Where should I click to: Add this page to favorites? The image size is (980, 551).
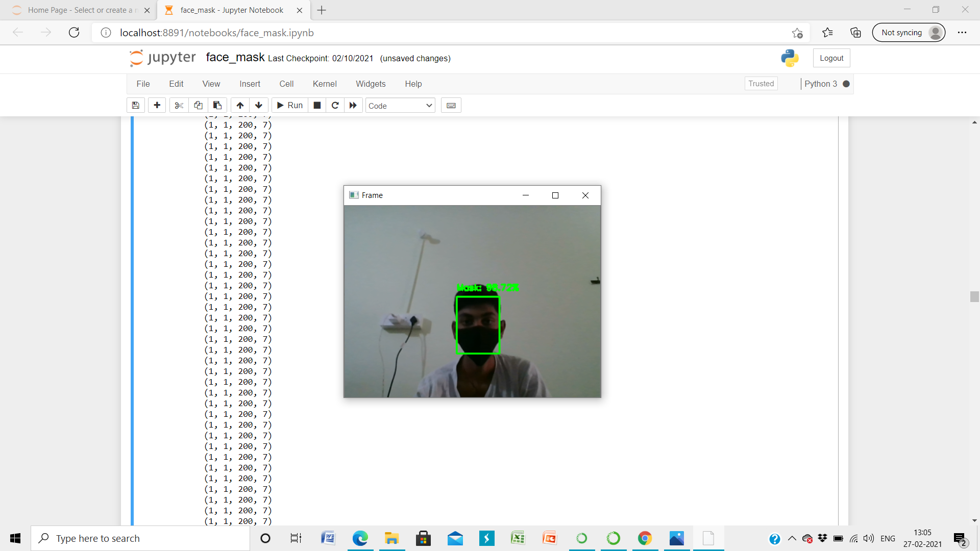pyautogui.click(x=797, y=33)
